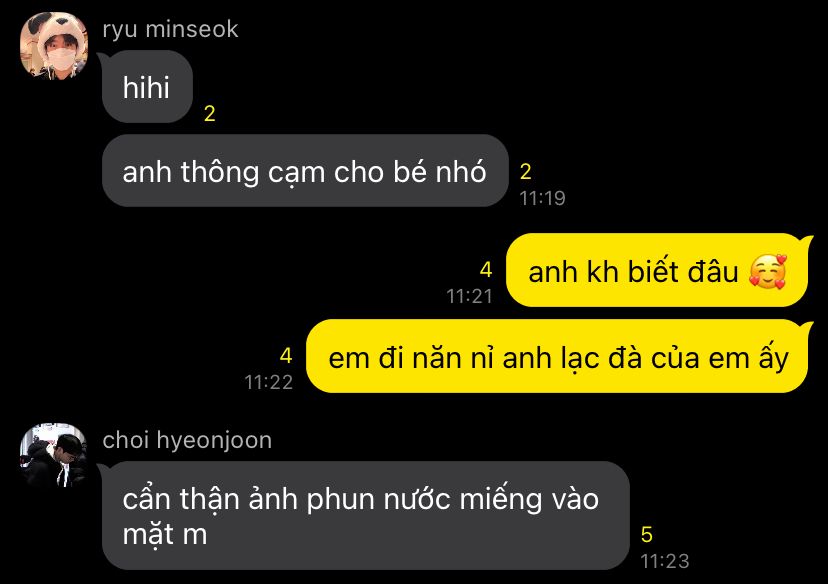Open choi hyeonjoon's profile picture
This screenshot has height=584, width=828.
pos(54,455)
